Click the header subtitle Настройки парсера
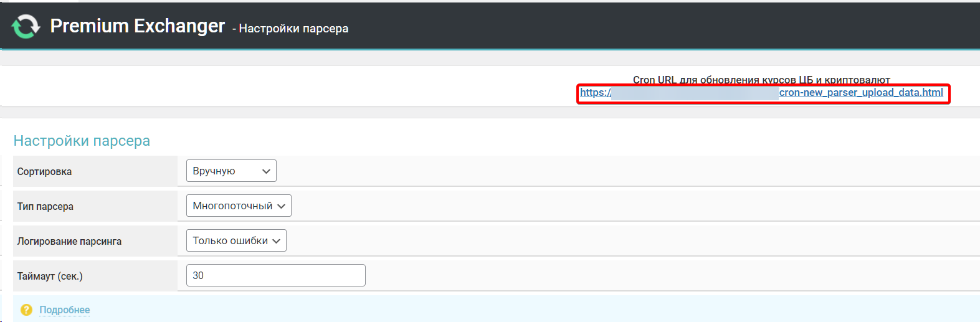The height and width of the screenshot is (322, 980). click(293, 29)
